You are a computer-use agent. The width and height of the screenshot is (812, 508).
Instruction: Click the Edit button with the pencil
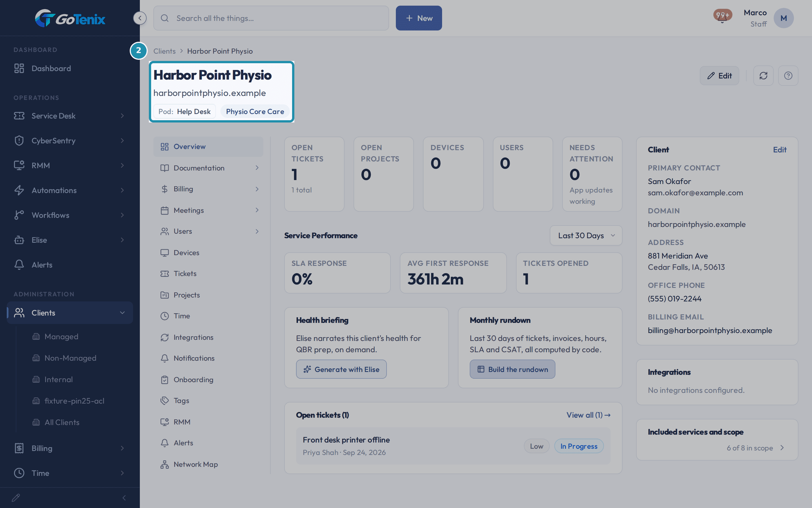pos(720,76)
